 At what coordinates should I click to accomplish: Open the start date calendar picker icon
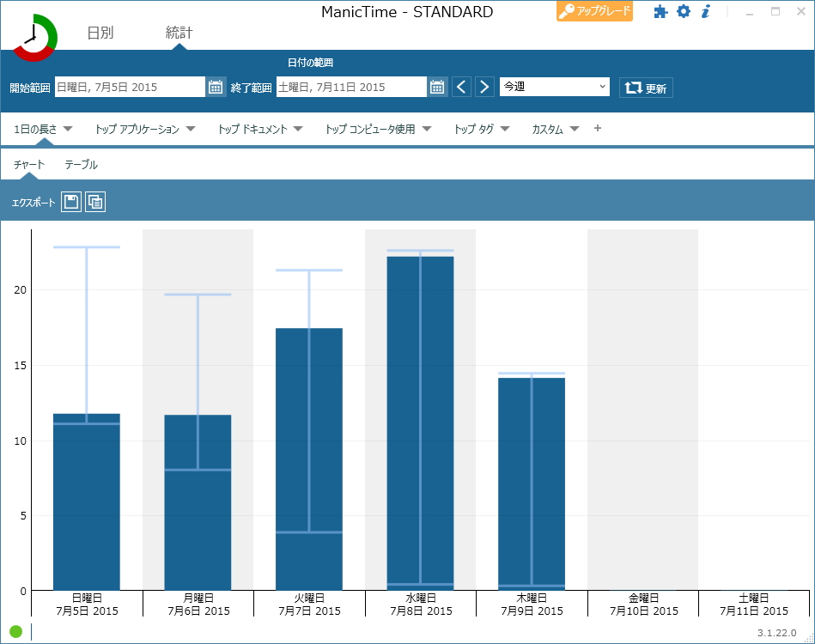pyautogui.click(x=216, y=86)
